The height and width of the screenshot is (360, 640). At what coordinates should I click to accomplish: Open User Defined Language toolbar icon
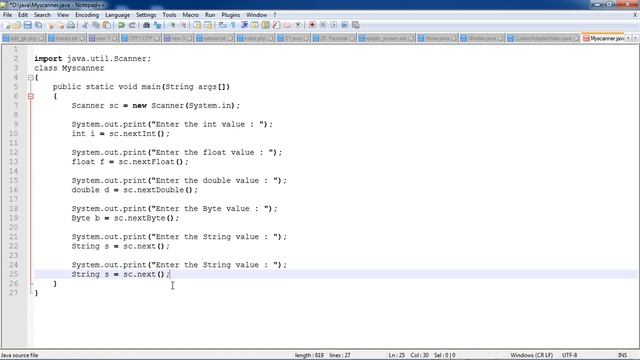pyautogui.click(x=254, y=25)
